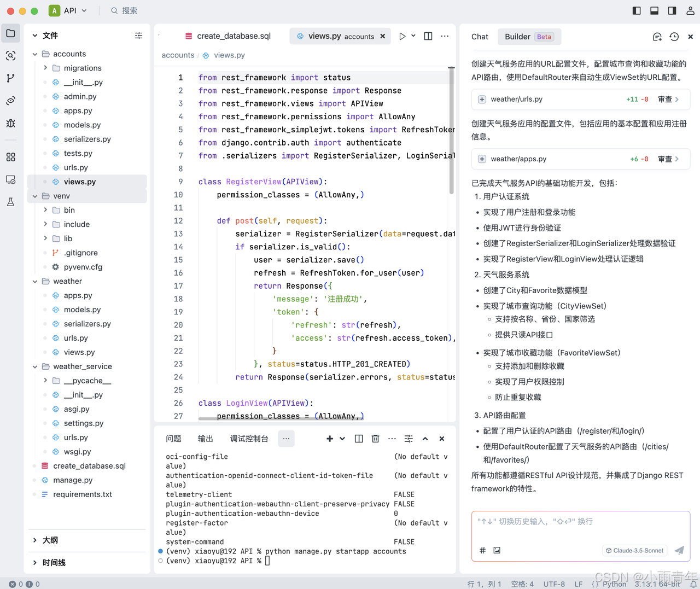The width and height of the screenshot is (700, 589).
Task: Open the 输出 output tab
Action: (x=206, y=439)
